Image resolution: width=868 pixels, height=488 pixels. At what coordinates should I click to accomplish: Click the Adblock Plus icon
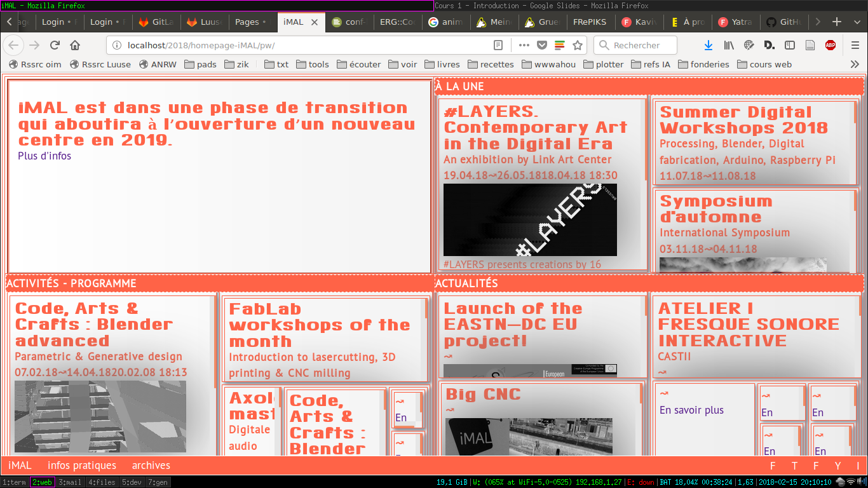[830, 45]
